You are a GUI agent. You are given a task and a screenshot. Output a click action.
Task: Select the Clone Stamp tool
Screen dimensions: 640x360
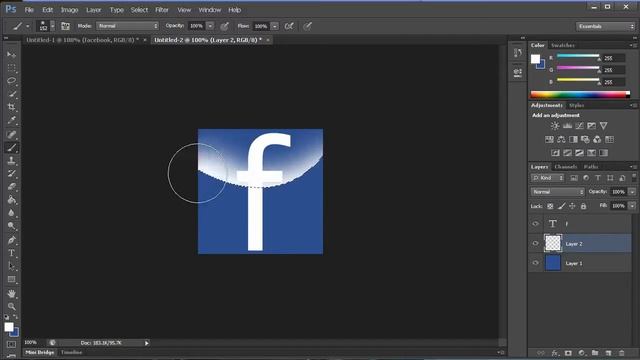[x=11, y=161]
